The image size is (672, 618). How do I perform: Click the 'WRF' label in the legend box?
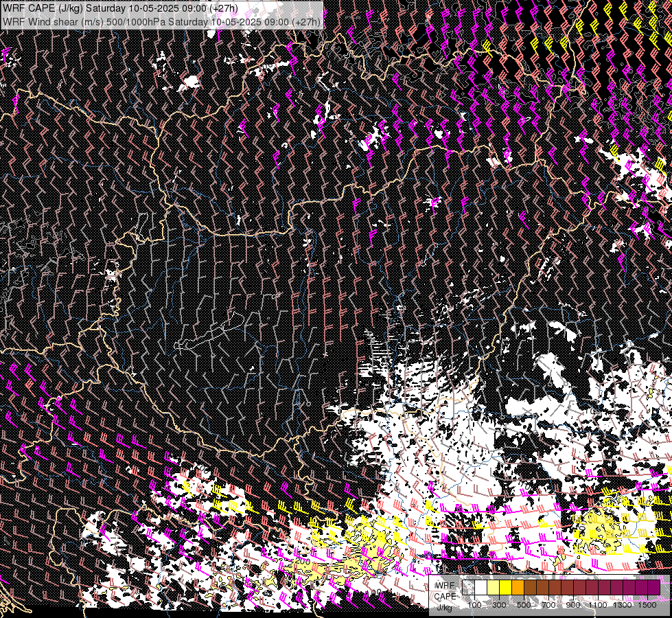(445, 586)
